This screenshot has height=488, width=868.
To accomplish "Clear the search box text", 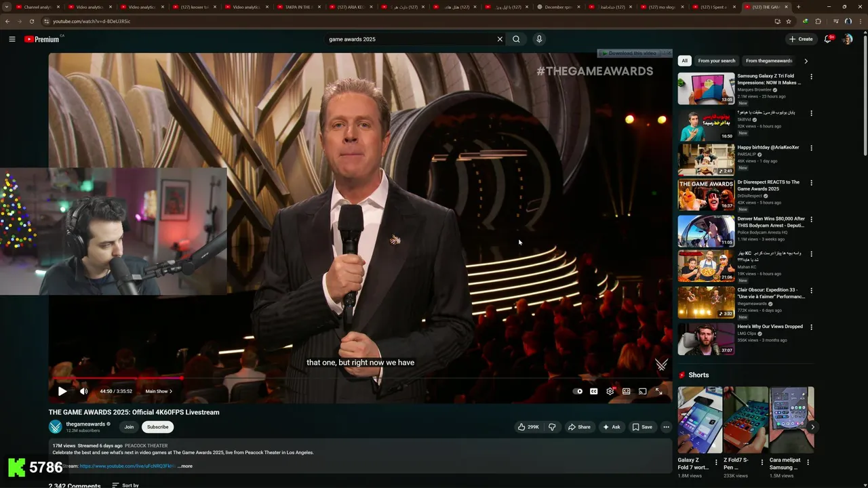I will [x=500, y=39].
